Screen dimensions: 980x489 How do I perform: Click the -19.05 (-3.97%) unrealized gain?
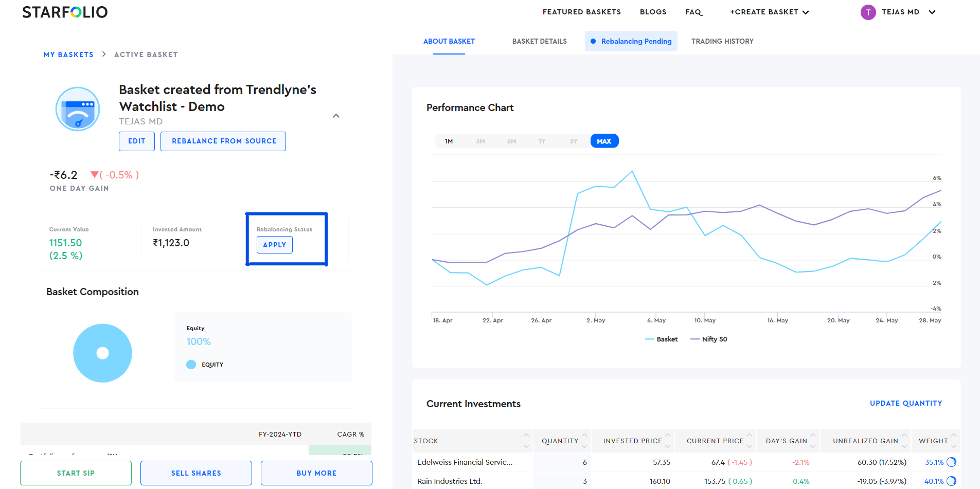coord(882,481)
